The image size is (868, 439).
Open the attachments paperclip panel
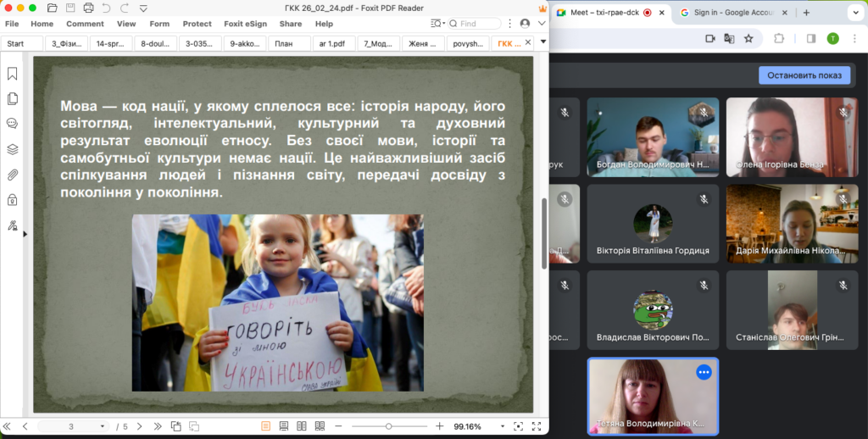tap(13, 175)
